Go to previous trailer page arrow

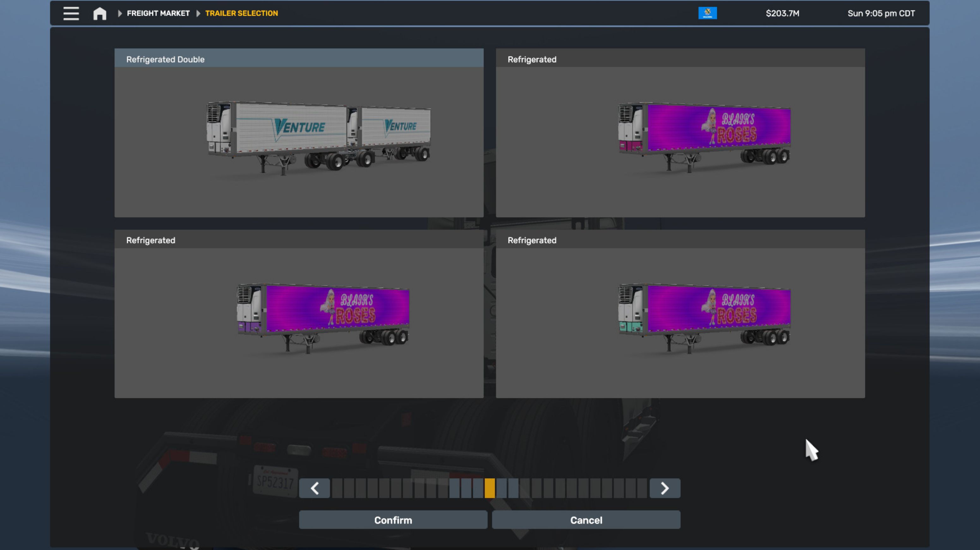(x=314, y=488)
